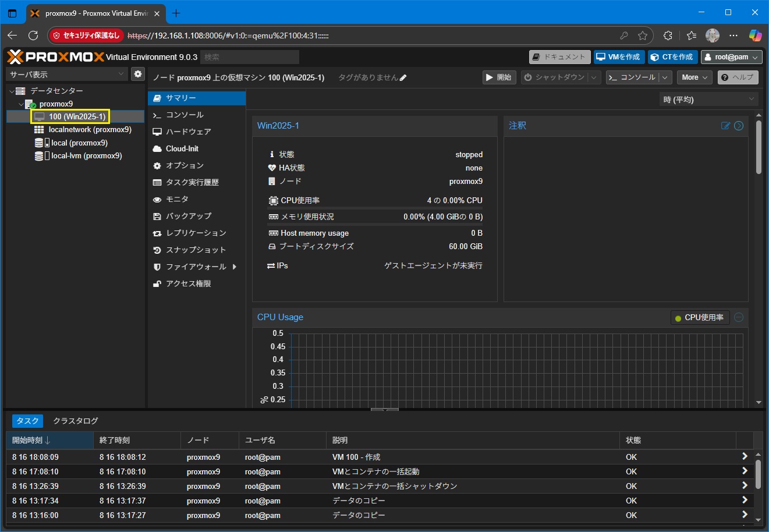
Task: Expand the コンソール dropdown arrow in toolbar
Action: (665, 77)
